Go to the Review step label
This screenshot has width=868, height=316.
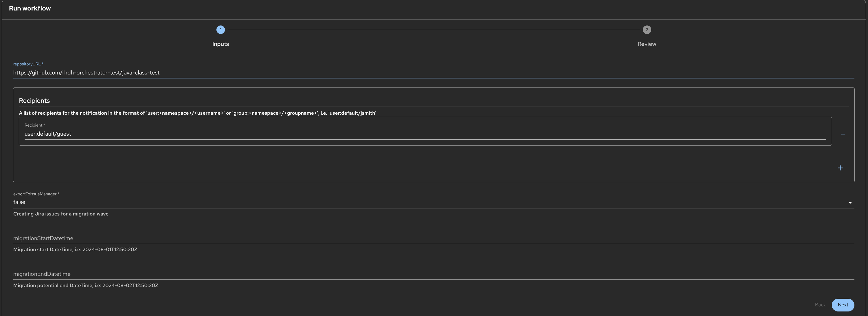(647, 44)
